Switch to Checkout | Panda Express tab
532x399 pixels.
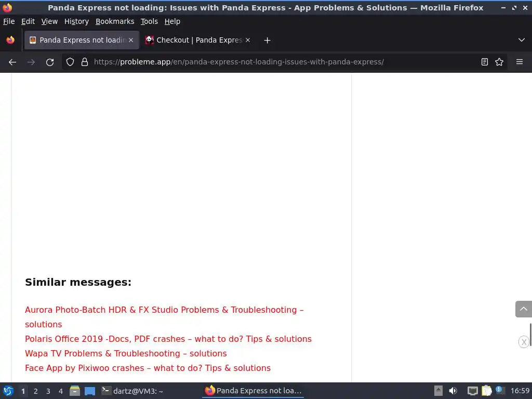coord(198,40)
